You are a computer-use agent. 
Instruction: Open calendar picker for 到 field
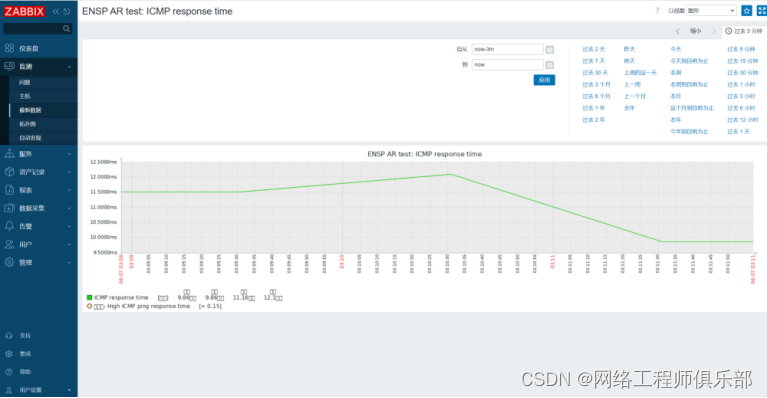point(550,65)
